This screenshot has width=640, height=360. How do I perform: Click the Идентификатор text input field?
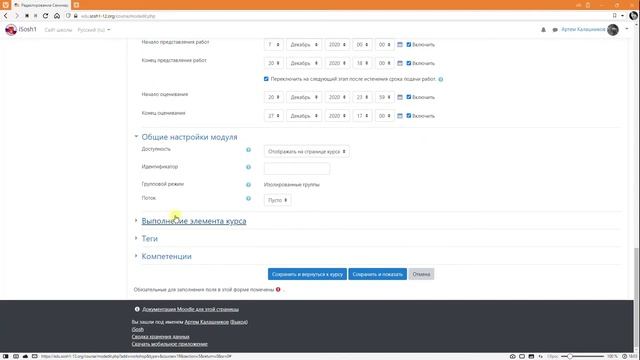coord(297,169)
